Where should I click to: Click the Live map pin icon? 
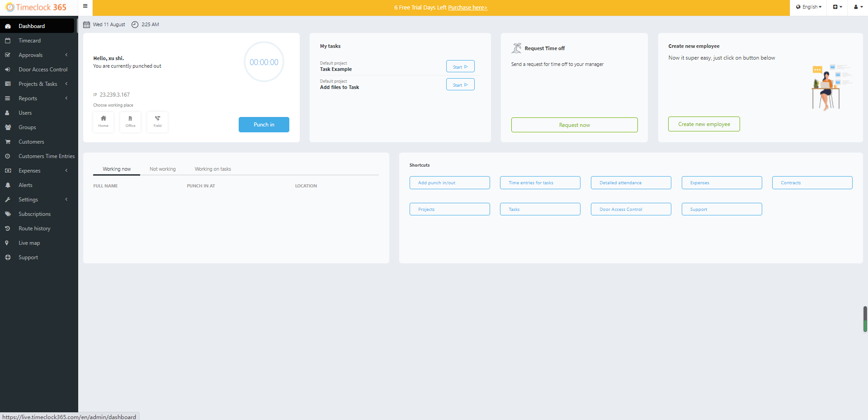pyautogui.click(x=7, y=243)
